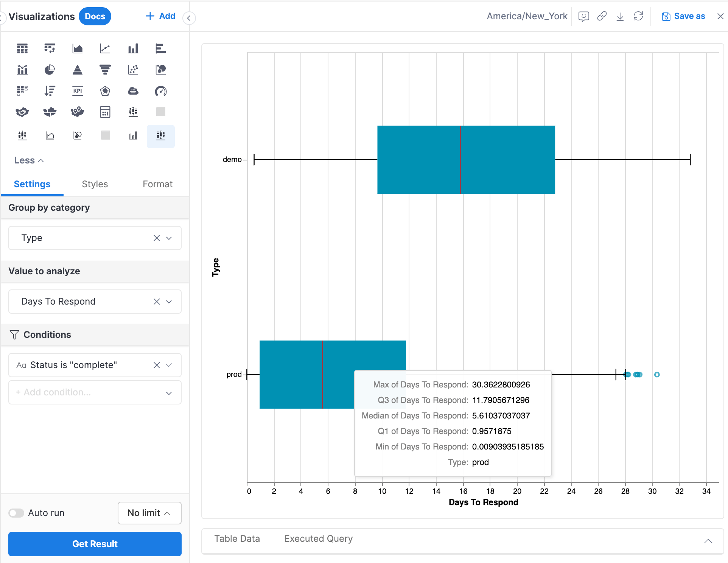Open the Days To Respond dropdown
Image resolution: width=728 pixels, height=563 pixels.
coord(169,302)
